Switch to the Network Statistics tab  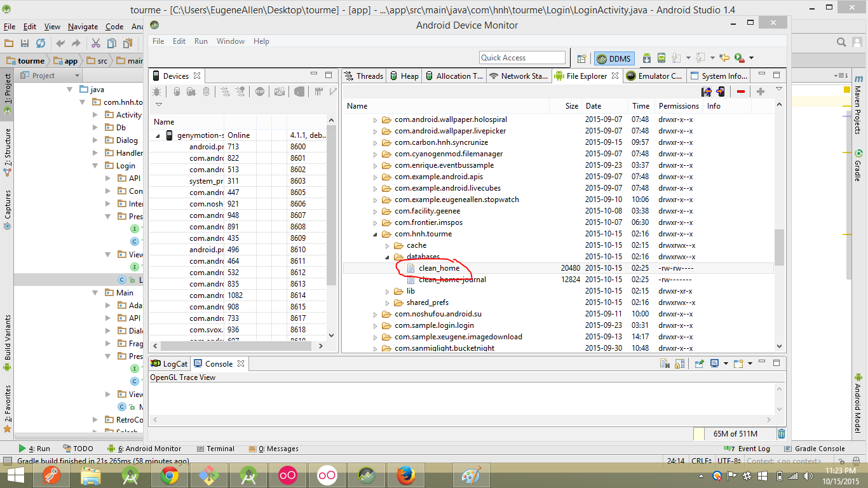coord(518,76)
